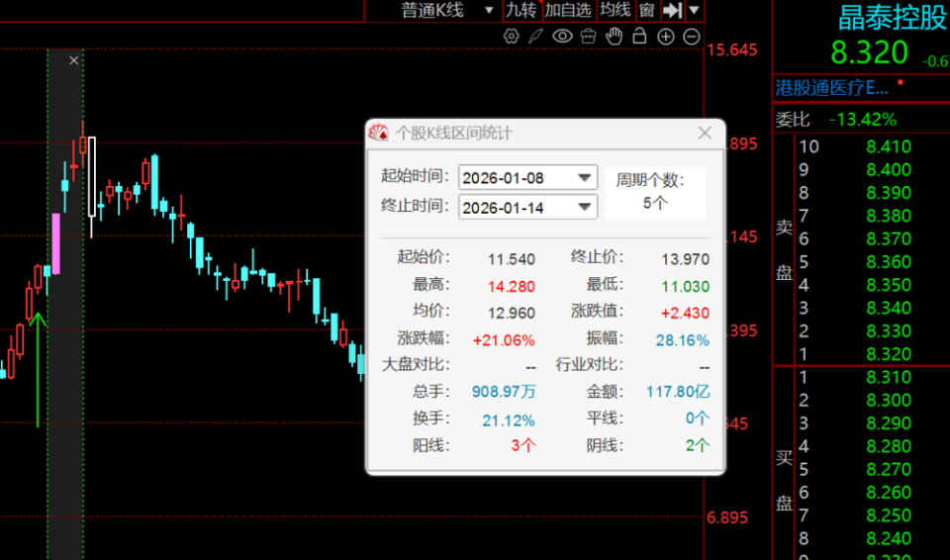Select the 九转 indicator button

pos(522,10)
